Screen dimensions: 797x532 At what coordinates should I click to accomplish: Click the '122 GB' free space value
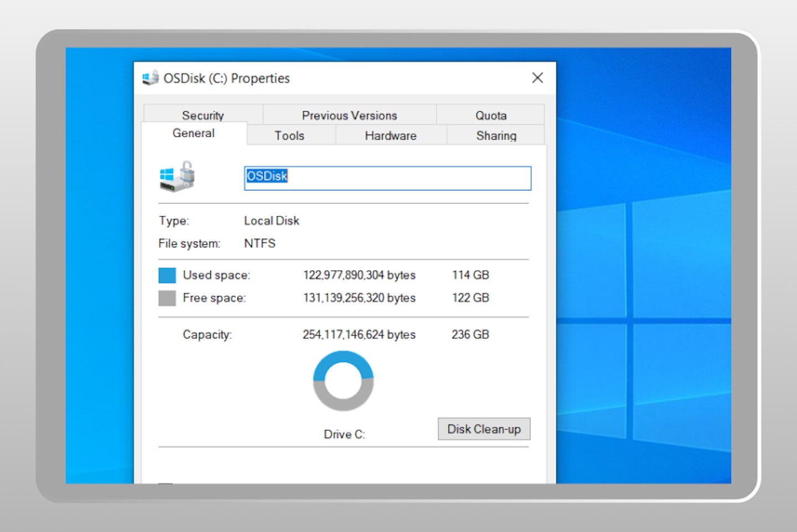tap(470, 298)
